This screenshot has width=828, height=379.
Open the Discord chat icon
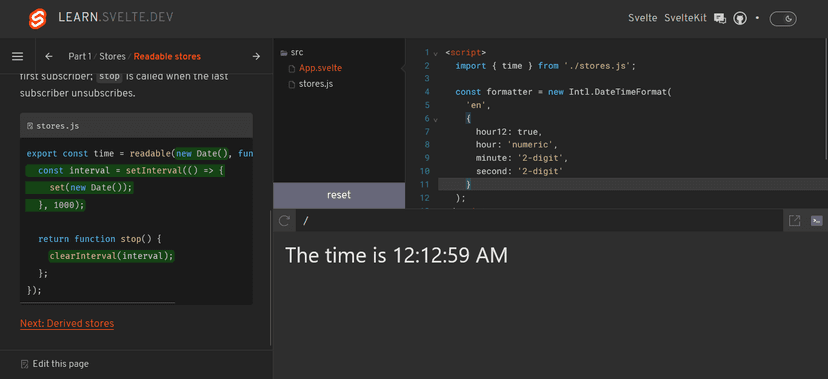pos(720,18)
